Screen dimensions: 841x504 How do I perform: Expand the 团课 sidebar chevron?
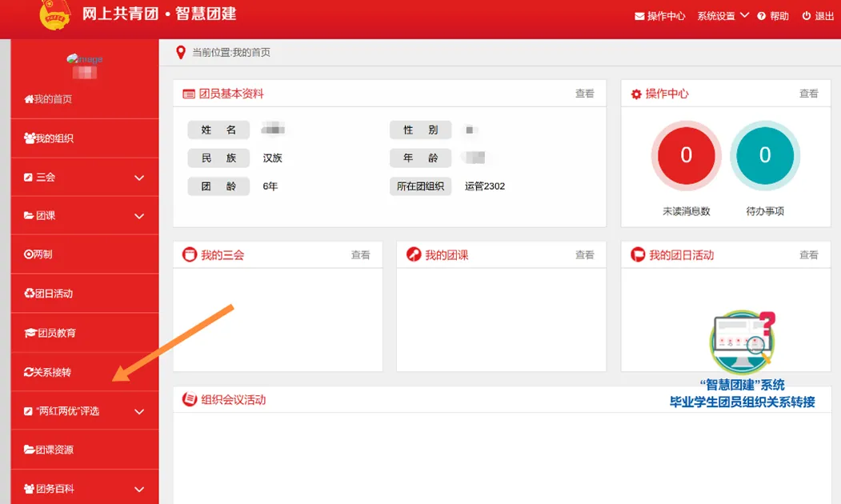click(139, 216)
